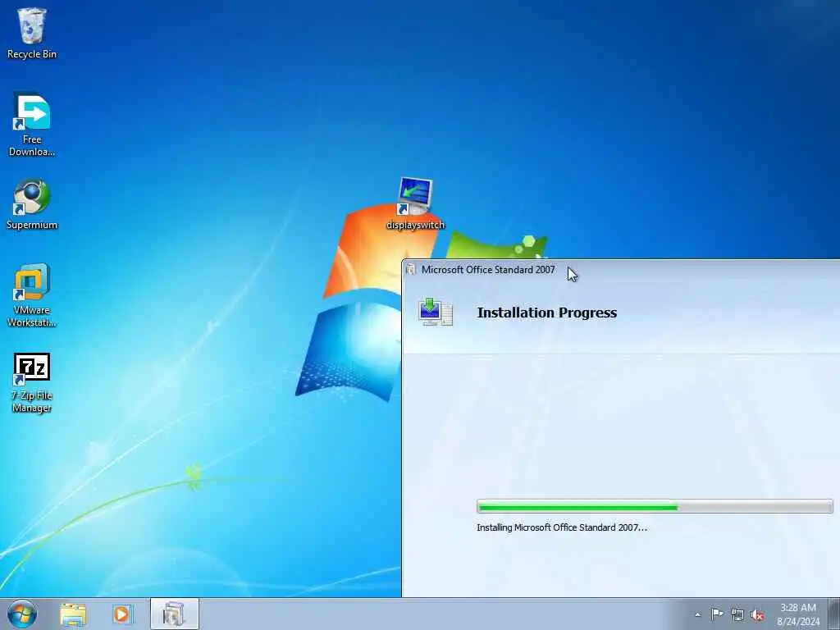The width and height of the screenshot is (840, 630).
Task: Open the Action Center flag icon
Action: [x=717, y=614]
